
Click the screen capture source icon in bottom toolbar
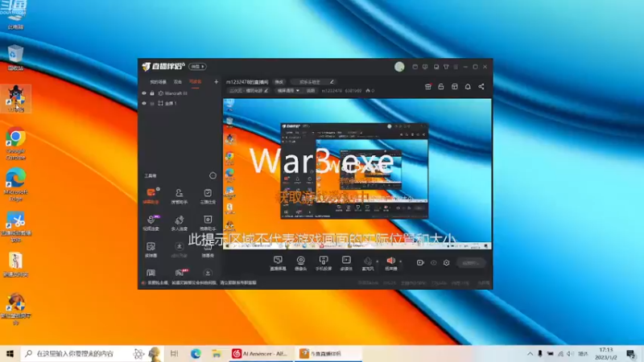coord(278,263)
